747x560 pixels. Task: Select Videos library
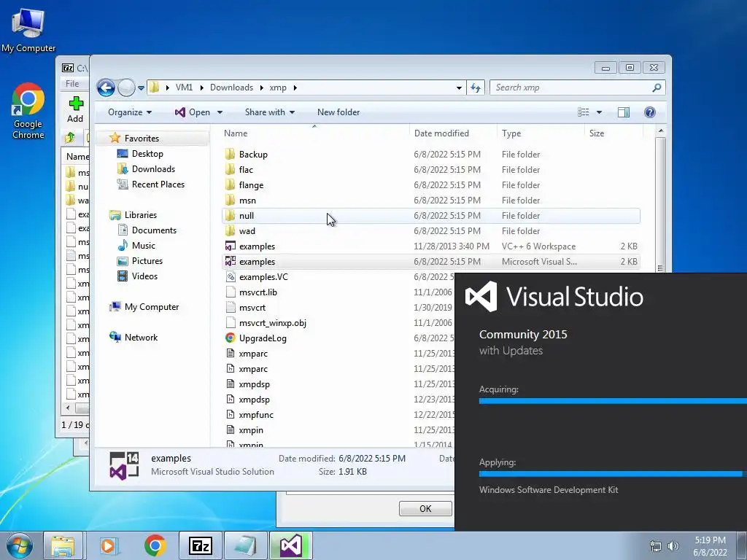144,276
